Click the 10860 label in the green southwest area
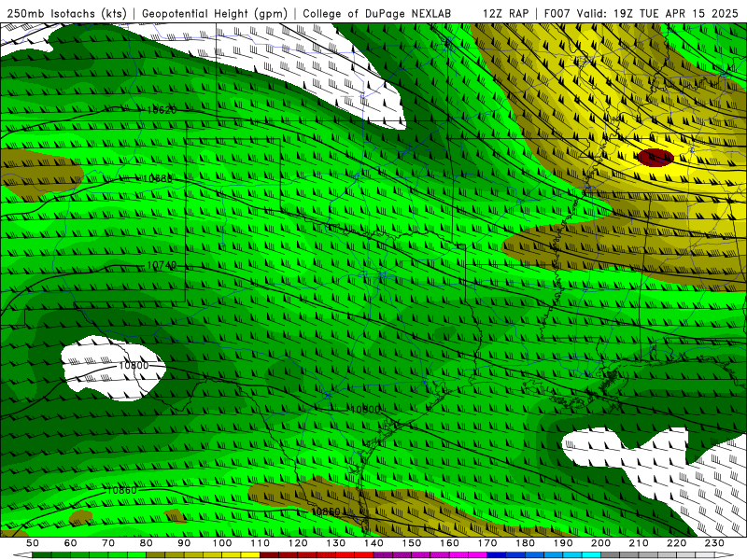 click(122, 490)
